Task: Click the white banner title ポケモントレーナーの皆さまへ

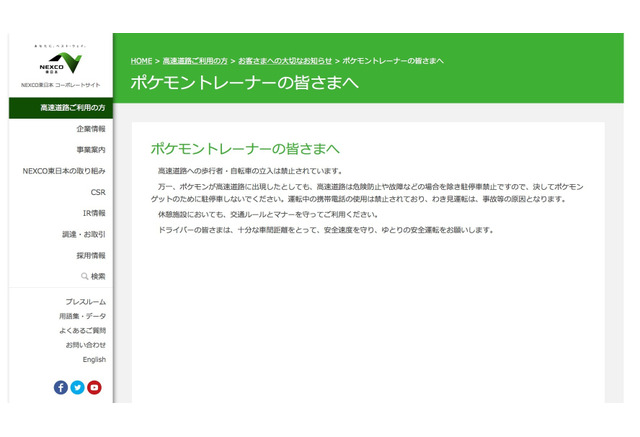Action: pyautogui.click(x=244, y=82)
